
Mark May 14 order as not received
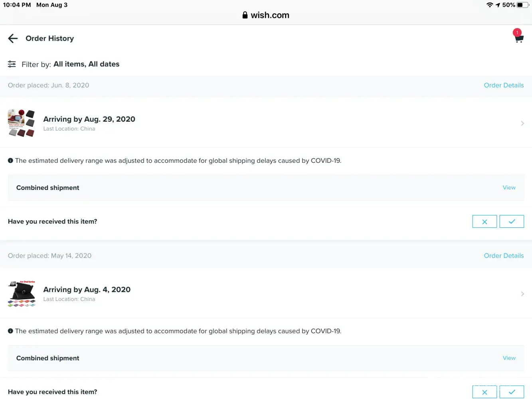(485, 392)
